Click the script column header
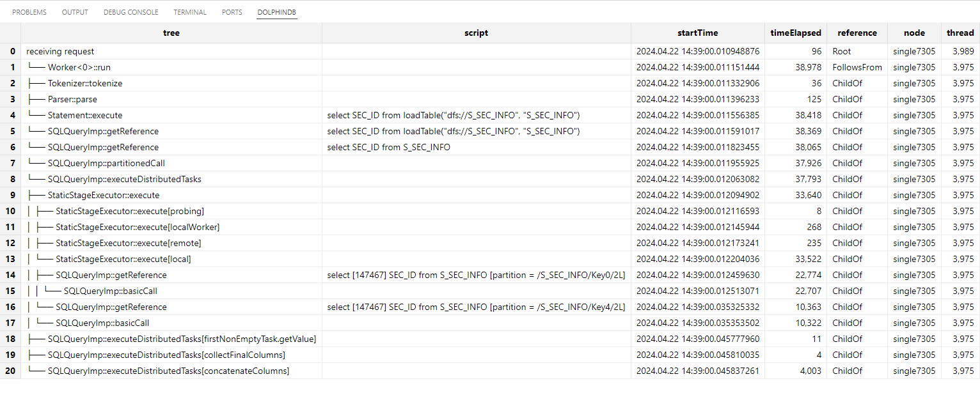Viewport: 980px width, 395px height. 476,33
